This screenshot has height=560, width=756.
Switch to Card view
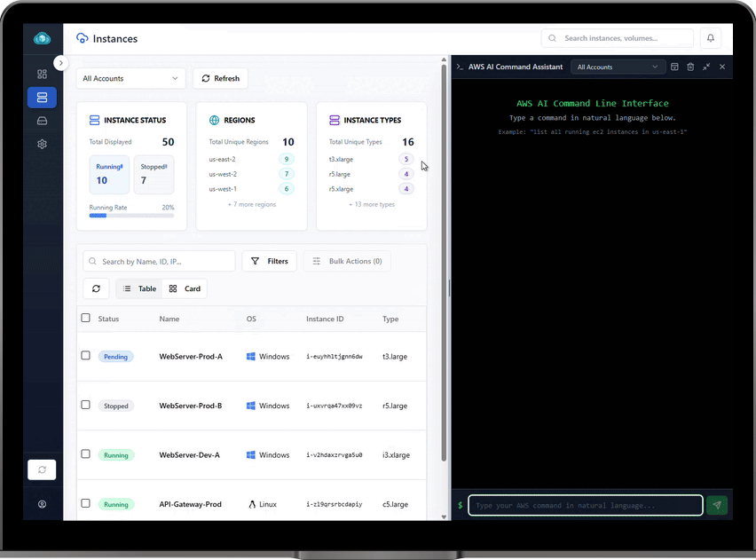click(185, 288)
